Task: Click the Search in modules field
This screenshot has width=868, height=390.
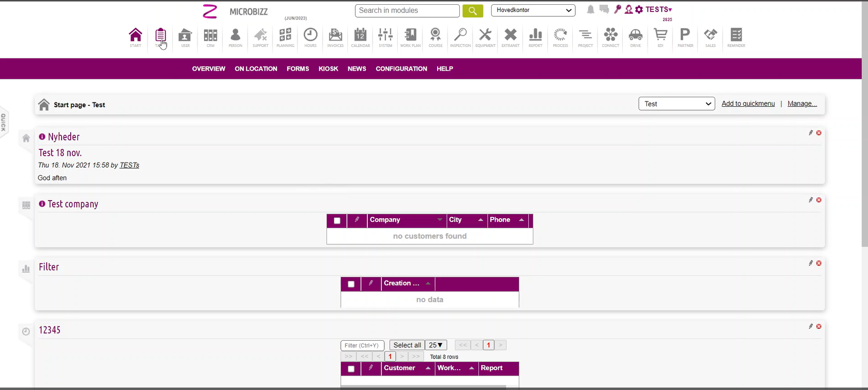Action: (x=407, y=10)
